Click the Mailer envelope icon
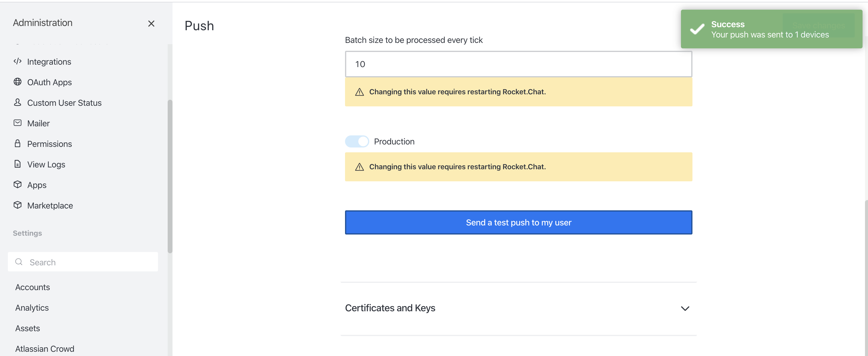 click(18, 123)
